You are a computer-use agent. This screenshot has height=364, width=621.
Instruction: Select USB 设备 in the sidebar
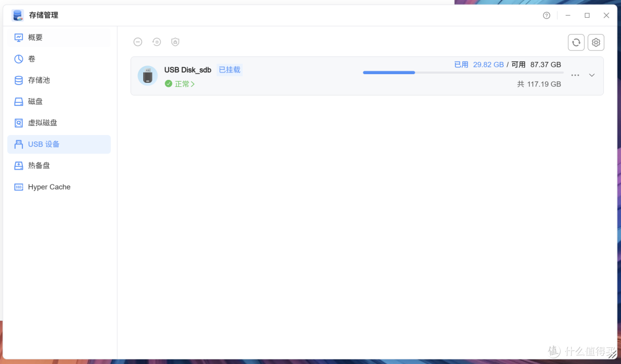(59, 144)
